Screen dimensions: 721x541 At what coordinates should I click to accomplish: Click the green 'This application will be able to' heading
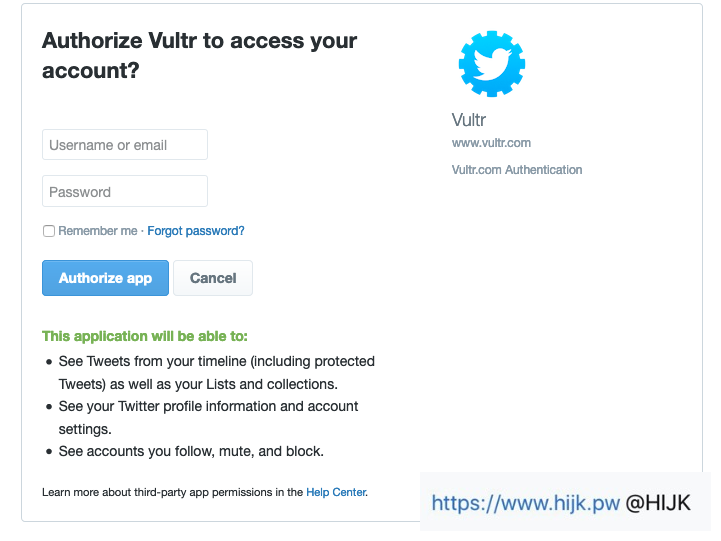click(145, 336)
